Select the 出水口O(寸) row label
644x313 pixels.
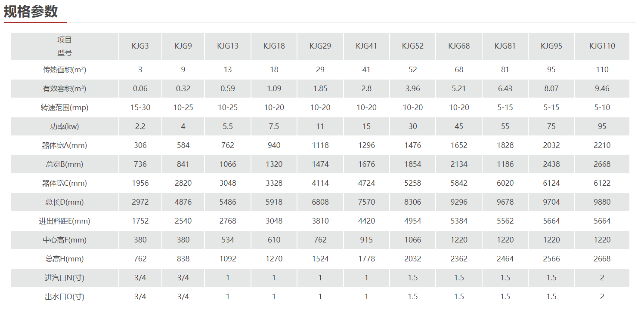point(65,297)
